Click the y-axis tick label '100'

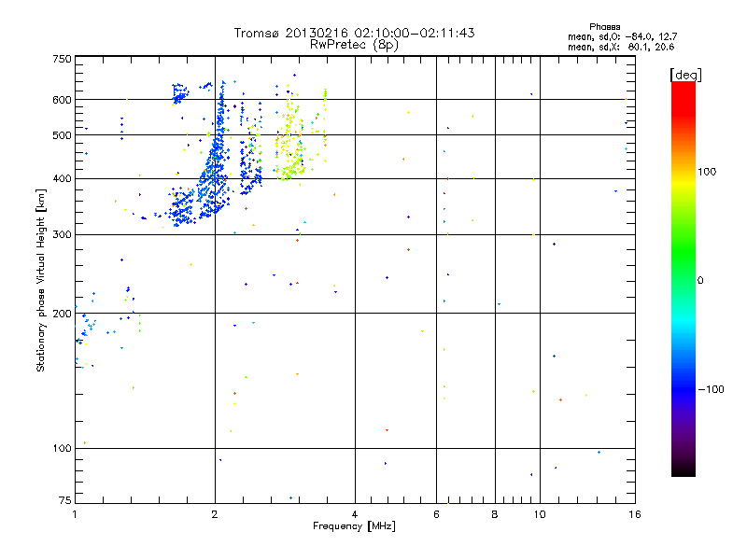(62, 449)
